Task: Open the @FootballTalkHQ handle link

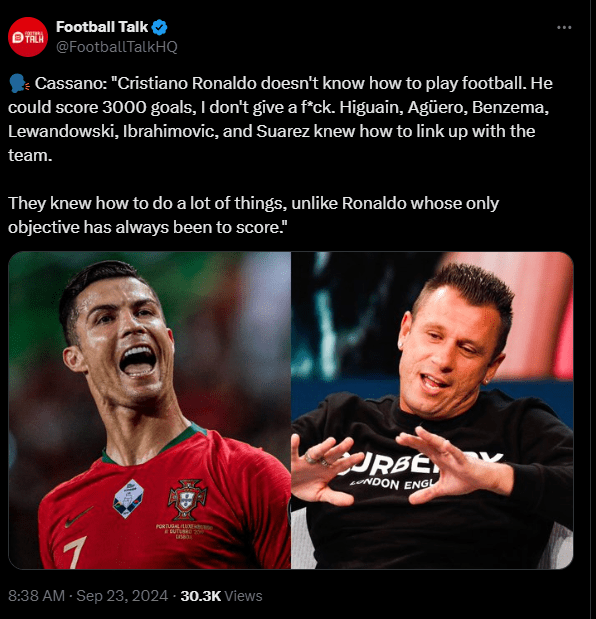Action: pyautogui.click(x=117, y=47)
